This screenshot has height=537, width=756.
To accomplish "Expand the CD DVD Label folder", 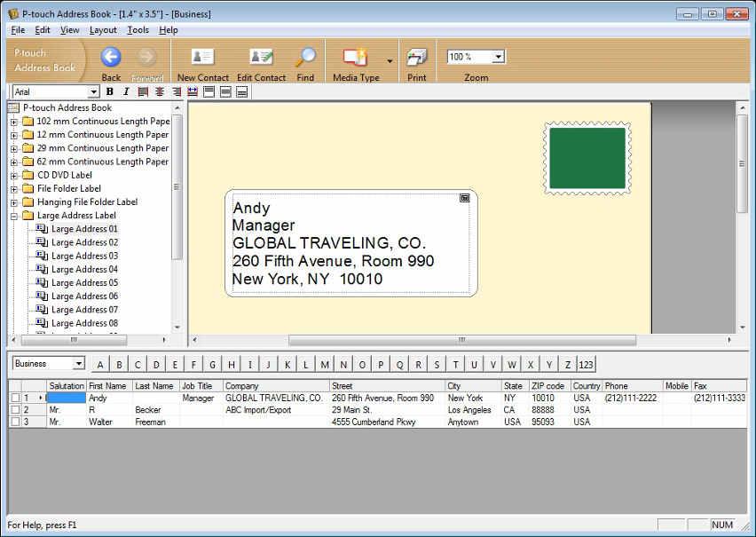I will pos(14,176).
